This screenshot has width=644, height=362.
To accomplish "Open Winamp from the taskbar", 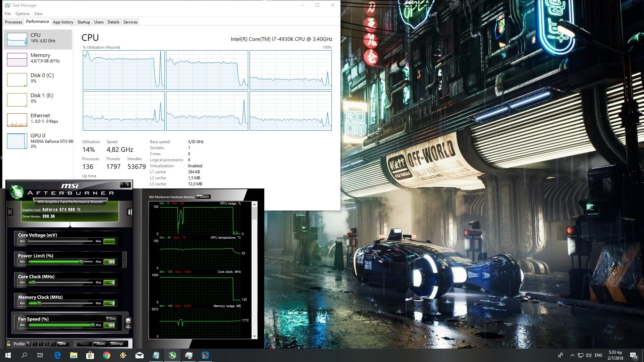I will tap(123, 355).
